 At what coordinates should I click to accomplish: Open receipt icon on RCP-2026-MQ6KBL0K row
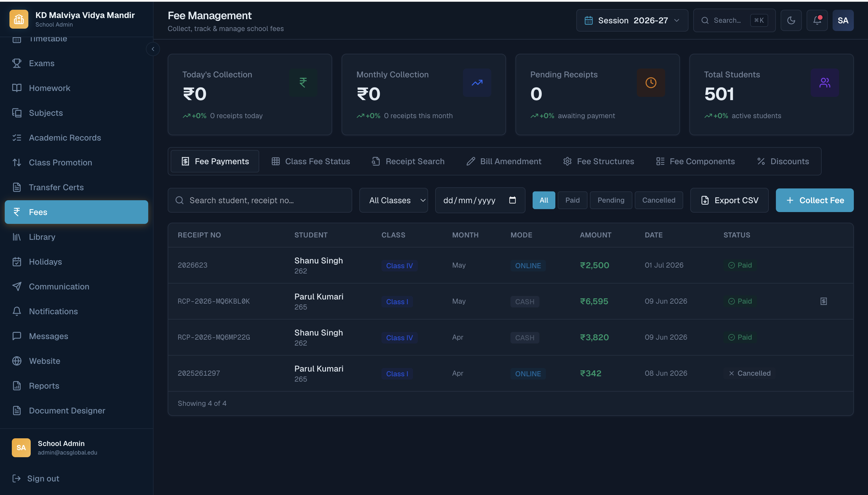pyautogui.click(x=823, y=301)
